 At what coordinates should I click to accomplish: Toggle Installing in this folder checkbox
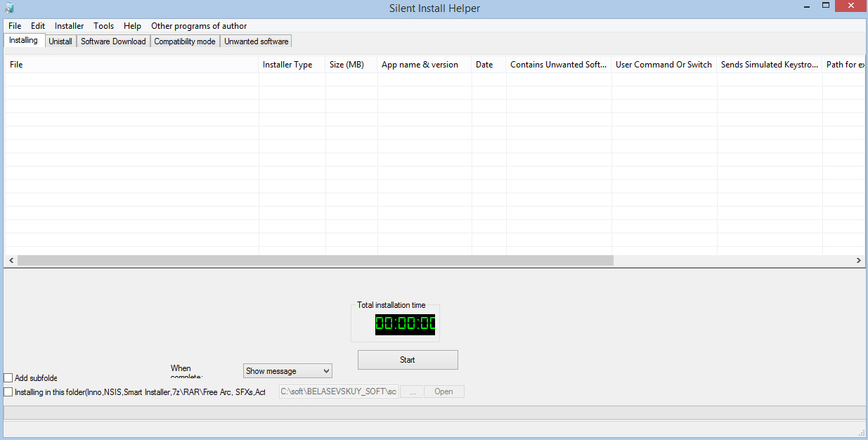tap(8, 392)
